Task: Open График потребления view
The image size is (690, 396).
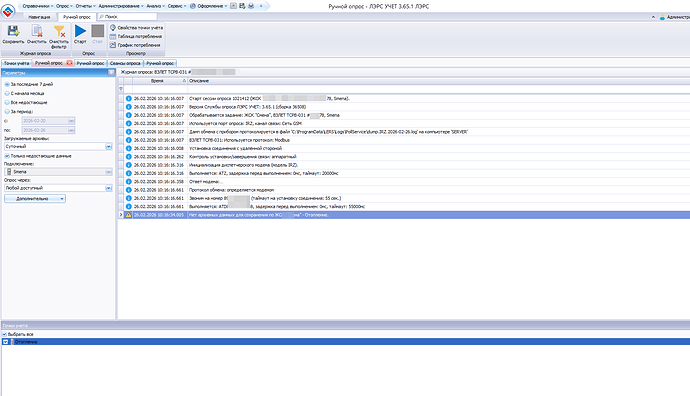Action: click(135, 45)
